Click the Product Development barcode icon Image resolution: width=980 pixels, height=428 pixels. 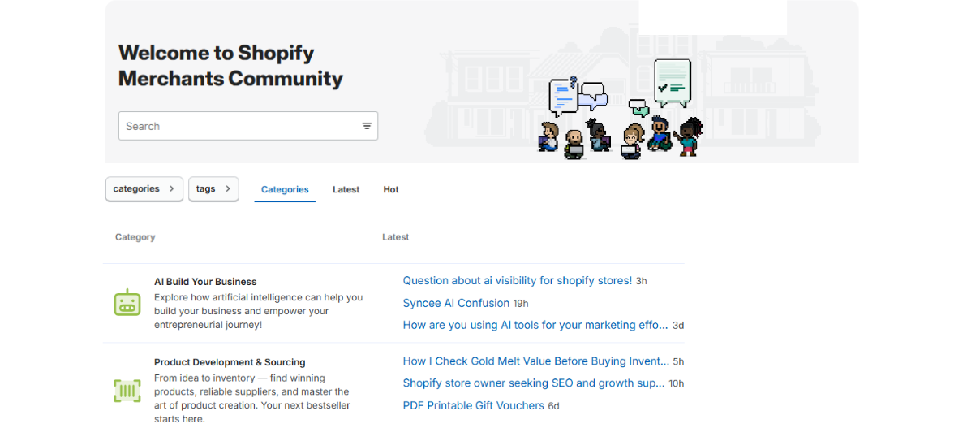coord(127,391)
